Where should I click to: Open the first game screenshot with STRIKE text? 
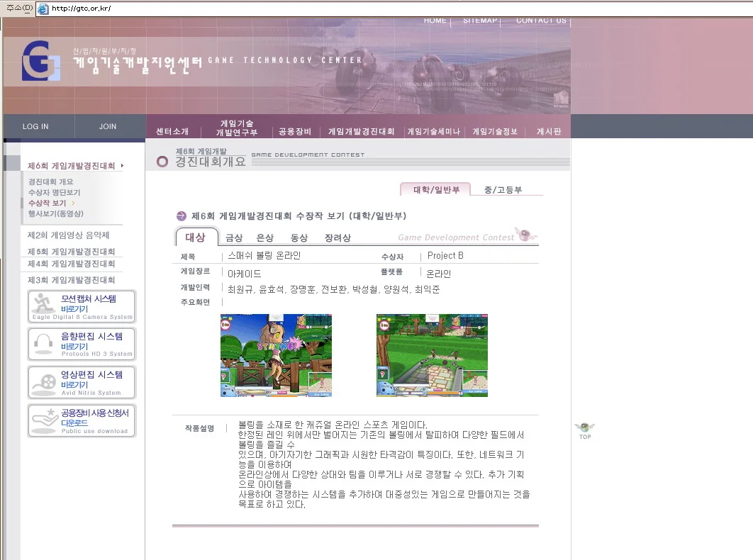point(276,355)
